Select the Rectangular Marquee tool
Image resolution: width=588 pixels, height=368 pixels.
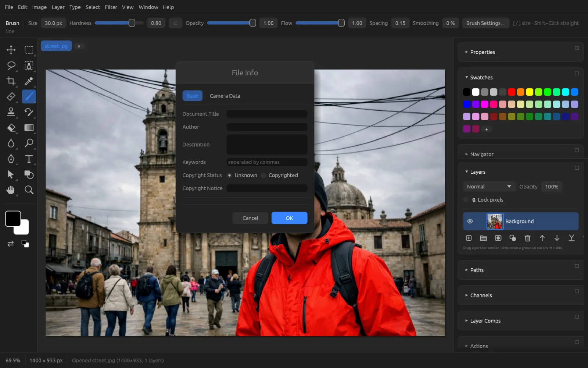click(x=29, y=50)
